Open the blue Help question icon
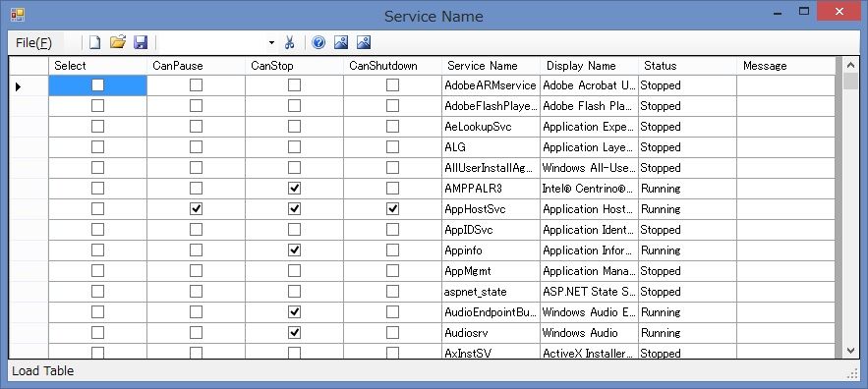The image size is (868, 389). click(x=318, y=42)
